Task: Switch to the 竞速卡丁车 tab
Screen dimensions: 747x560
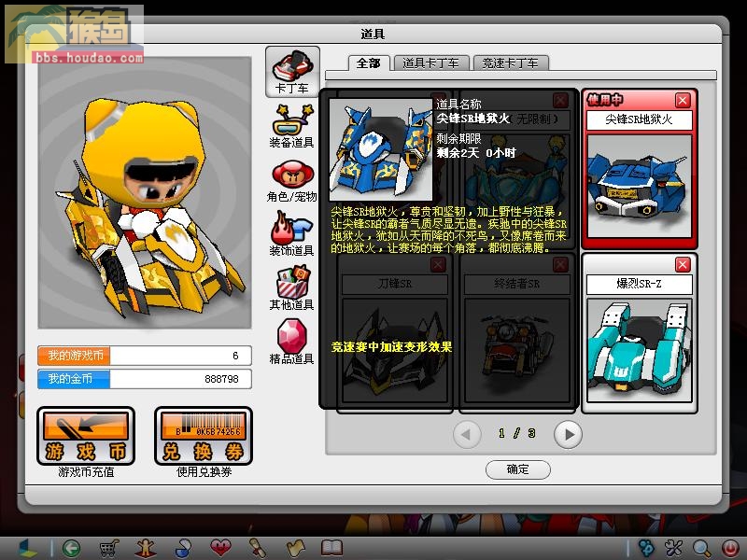Action: pos(510,63)
